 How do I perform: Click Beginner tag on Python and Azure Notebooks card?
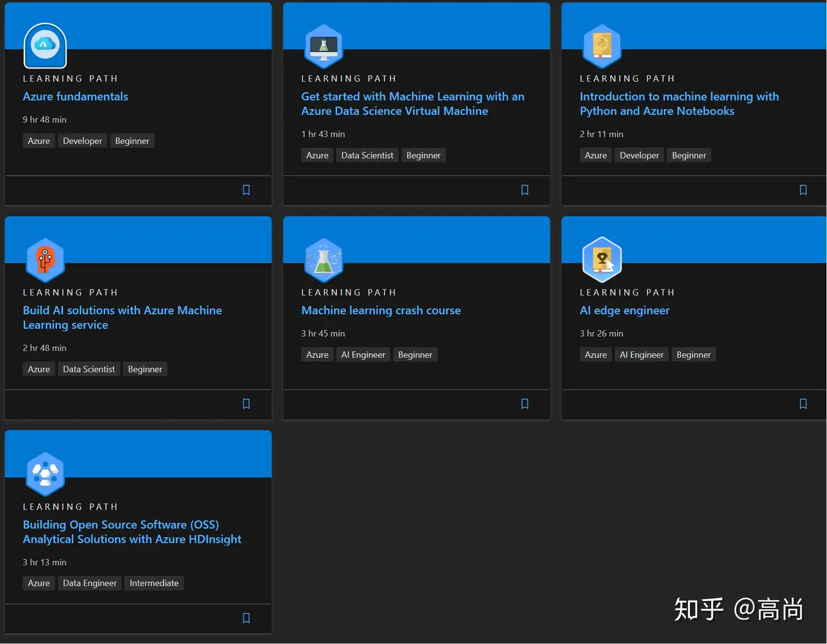689,155
